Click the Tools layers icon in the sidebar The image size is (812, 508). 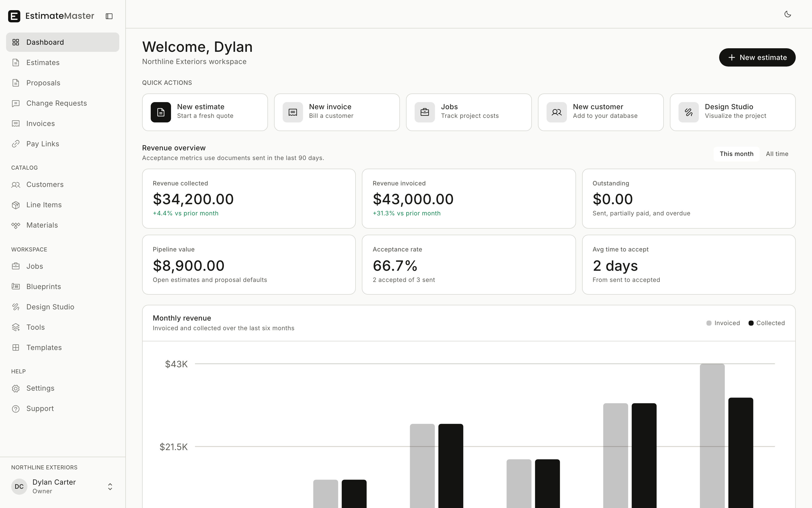16,327
